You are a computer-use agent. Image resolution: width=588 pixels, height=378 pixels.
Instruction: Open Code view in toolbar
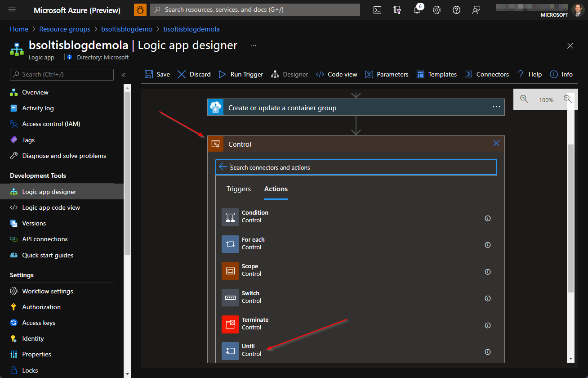pyautogui.click(x=337, y=74)
